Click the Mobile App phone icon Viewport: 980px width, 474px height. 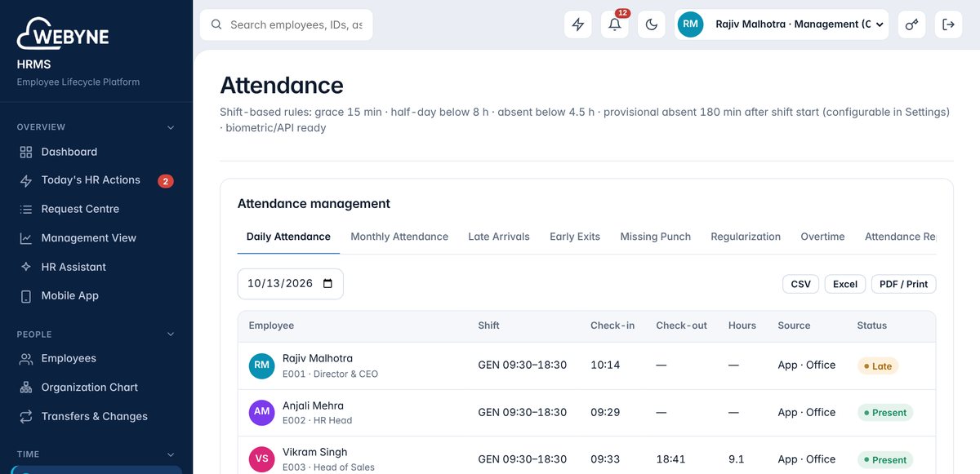point(26,296)
